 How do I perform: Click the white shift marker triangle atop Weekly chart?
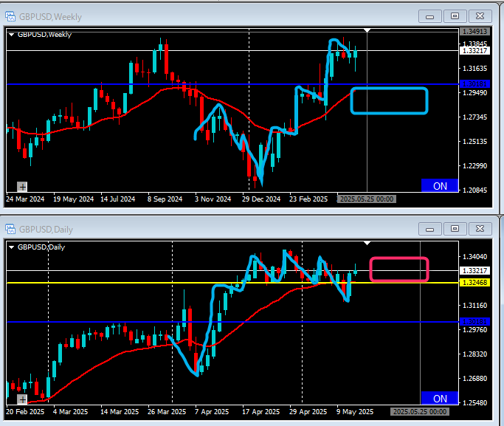367,30
